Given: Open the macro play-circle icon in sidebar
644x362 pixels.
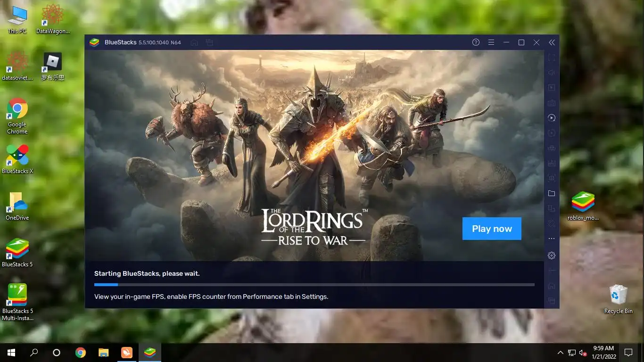Looking at the screenshot, I should [552, 118].
